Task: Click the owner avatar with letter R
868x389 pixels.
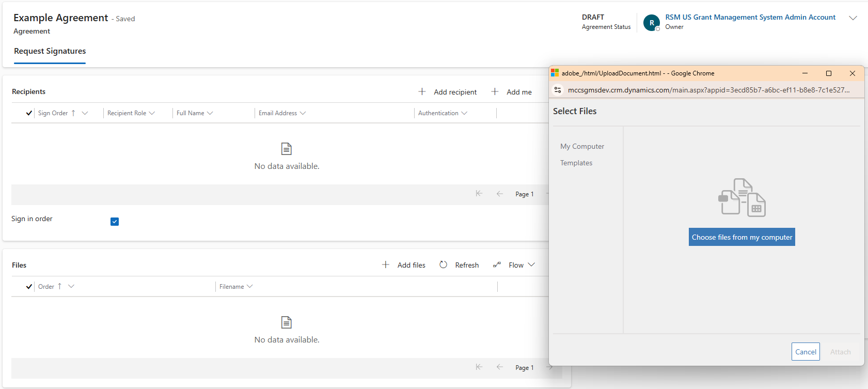Action: tap(652, 23)
